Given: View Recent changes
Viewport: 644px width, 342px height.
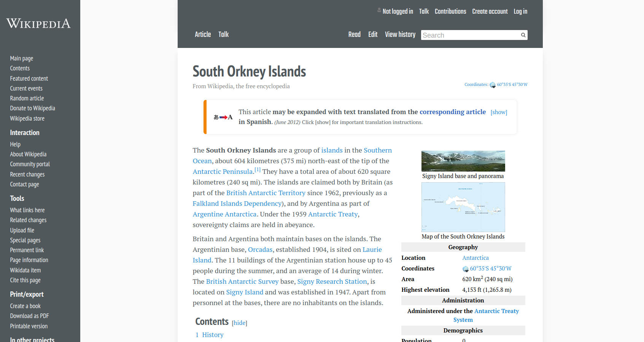Looking at the screenshot, I should [x=27, y=174].
